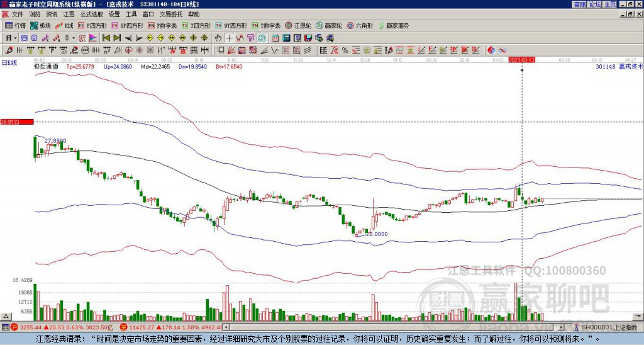The image size is (644, 345).
Task: Click the circle with horizontal line tool
Action: [x=85, y=50]
